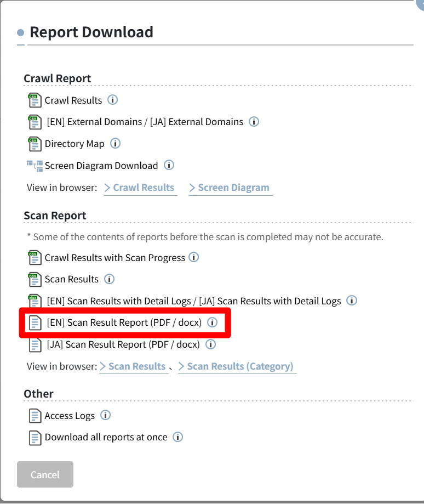Open the Screen Diagram browser link
The image size is (424, 504).
click(231, 188)
